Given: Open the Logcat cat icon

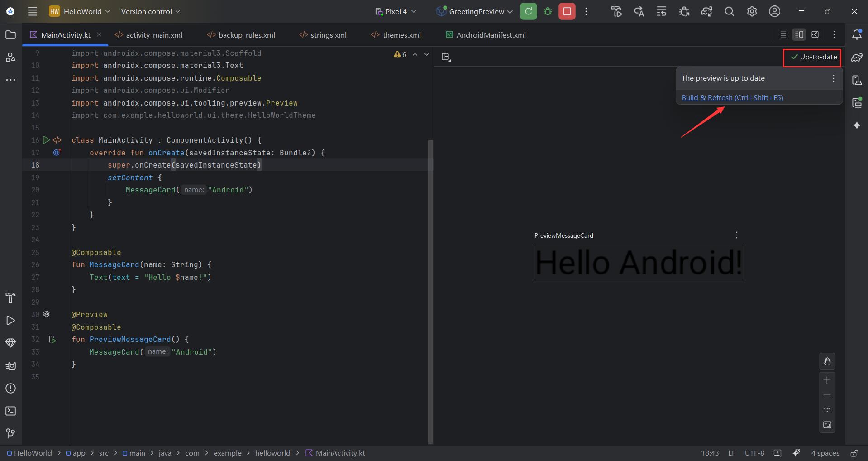Looking at the screenshot, I should pyautogui.click(x=10, y=365).
